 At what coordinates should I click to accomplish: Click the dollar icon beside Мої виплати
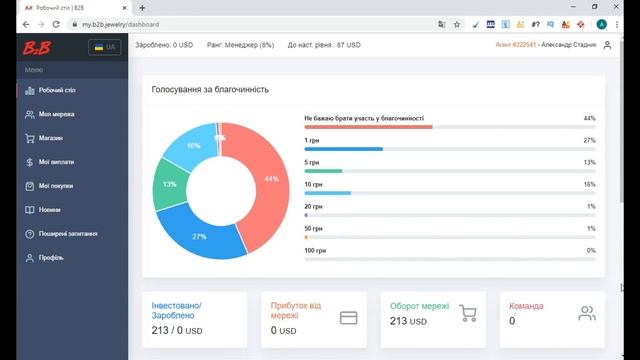(x=29, y=162)
